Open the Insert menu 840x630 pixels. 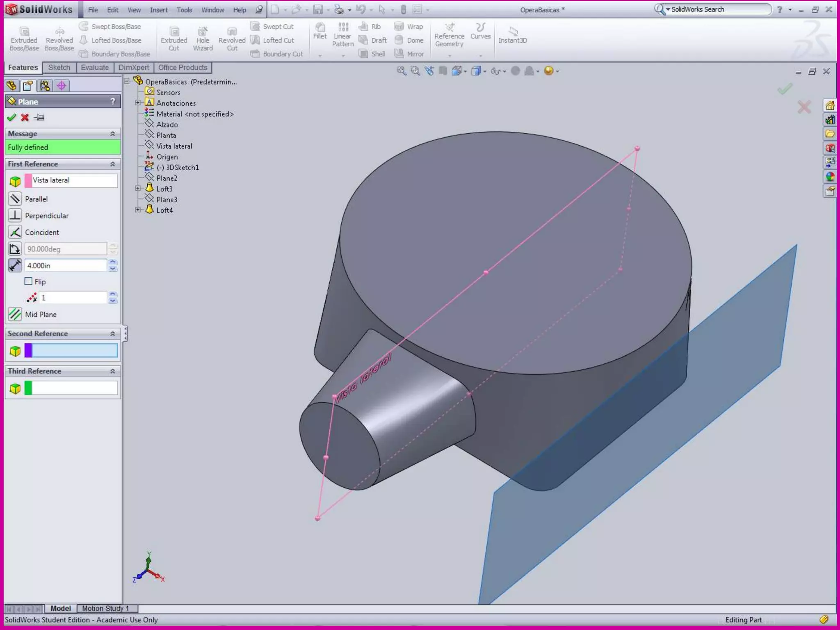click(x=158, y=10)
